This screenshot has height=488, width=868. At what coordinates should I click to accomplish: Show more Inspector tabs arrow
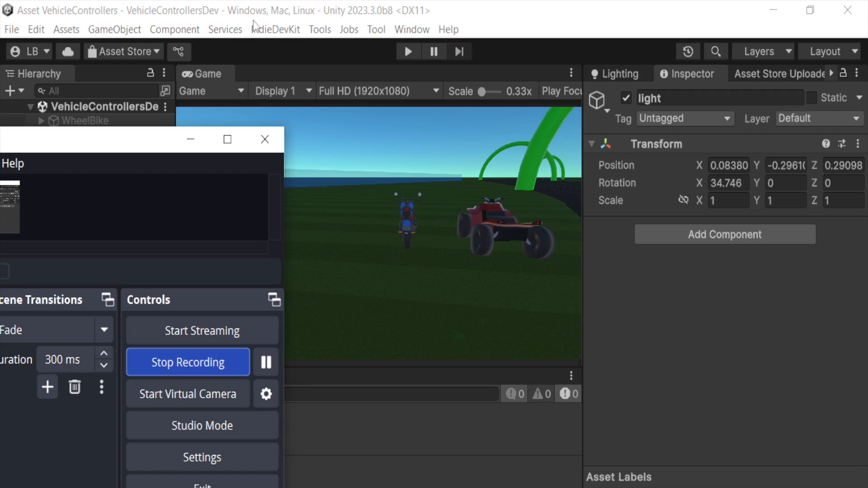pos(831,73)
